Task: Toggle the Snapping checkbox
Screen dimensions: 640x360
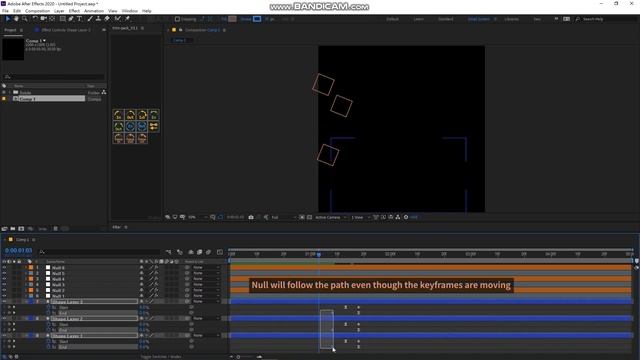Action: [x=177, y=19]
